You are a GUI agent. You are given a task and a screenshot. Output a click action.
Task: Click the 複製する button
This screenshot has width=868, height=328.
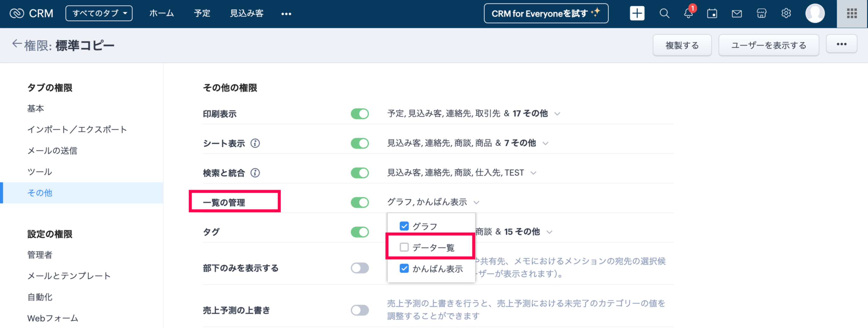coord(682,45)
